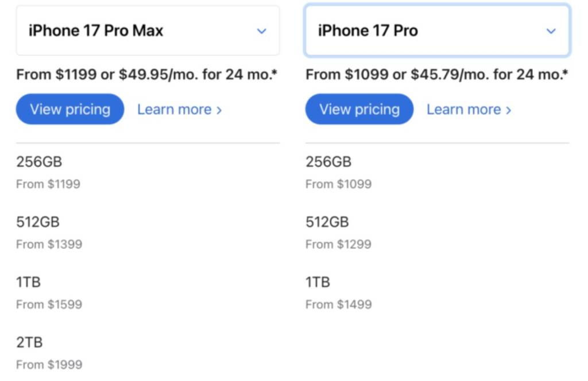Select 512GB storage under iPhone 17 Pro Max
Screen dimensions: 588x381
point(38,222)
